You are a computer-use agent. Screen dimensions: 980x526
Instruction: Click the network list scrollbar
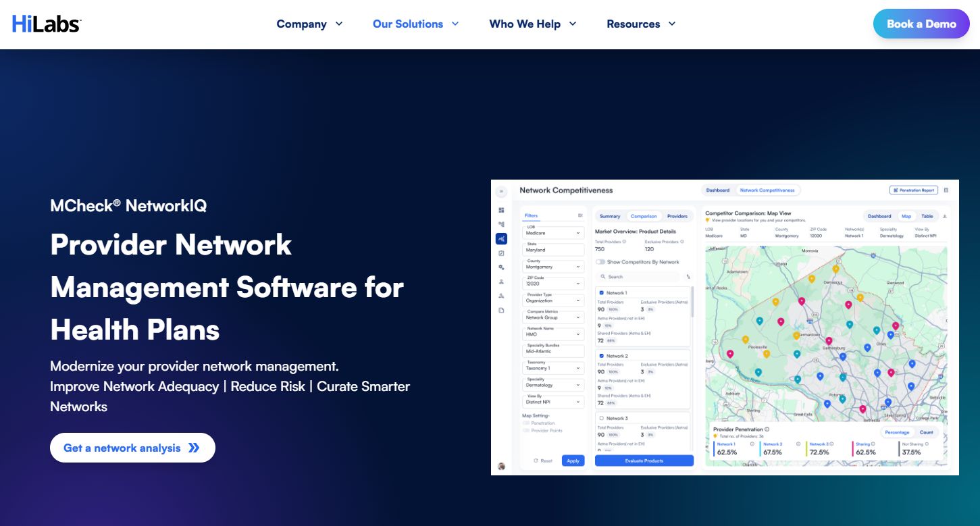[692, 302]
